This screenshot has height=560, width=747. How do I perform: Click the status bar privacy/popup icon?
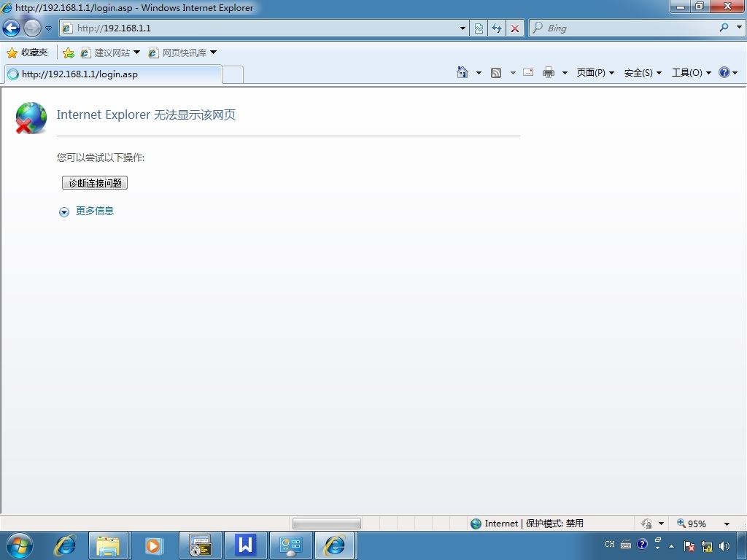pos(646,524)
